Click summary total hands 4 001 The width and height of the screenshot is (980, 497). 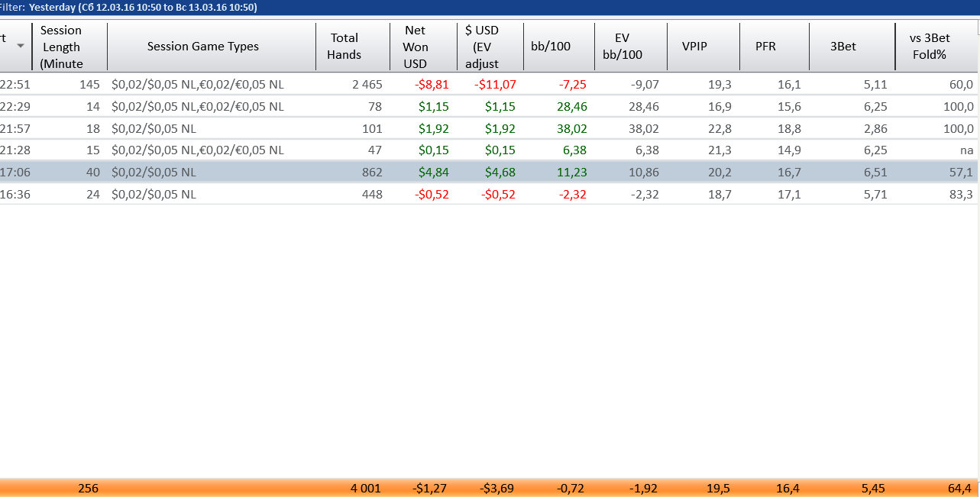(x=365, y=489)
